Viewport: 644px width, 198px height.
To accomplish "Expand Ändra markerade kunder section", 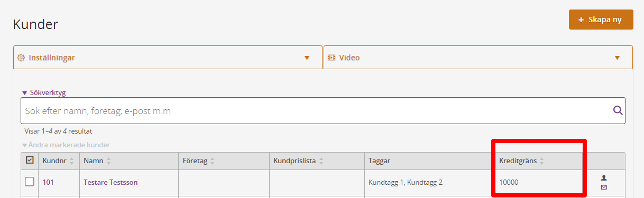I will pyautogui.click(x=66, y=145).
